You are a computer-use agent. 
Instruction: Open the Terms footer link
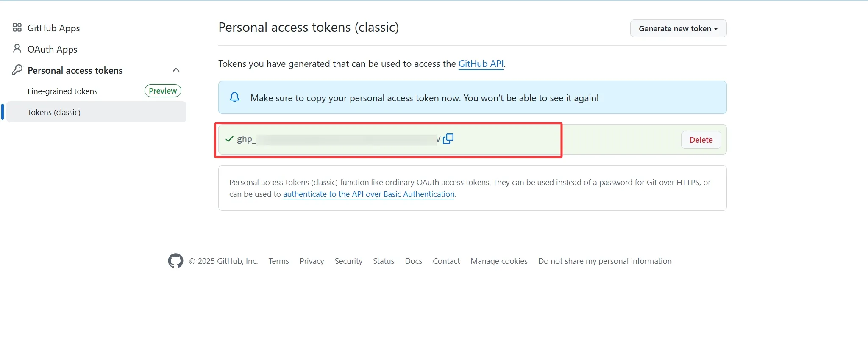pos(278,261)
